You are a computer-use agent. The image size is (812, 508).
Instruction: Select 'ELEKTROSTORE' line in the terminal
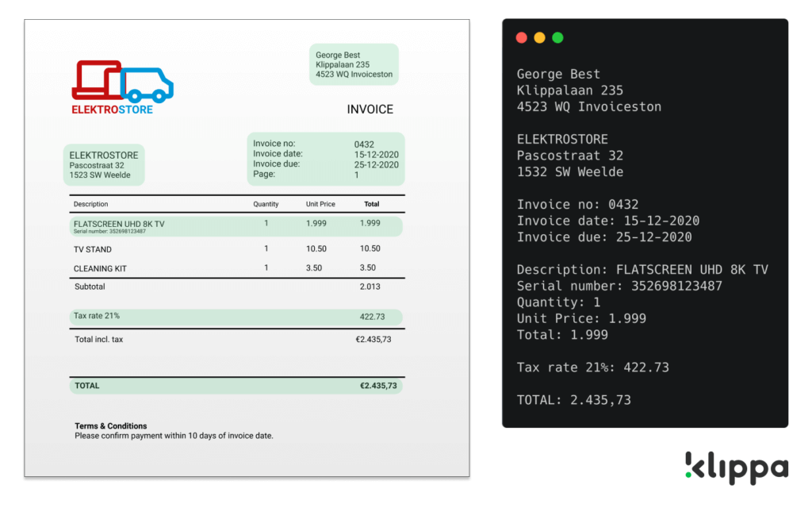(562, 139)
